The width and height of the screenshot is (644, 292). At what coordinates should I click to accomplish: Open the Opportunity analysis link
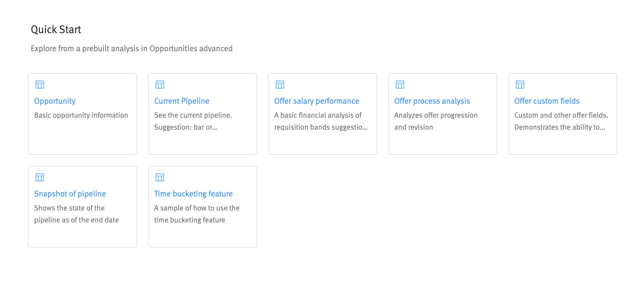click(55, 101)
